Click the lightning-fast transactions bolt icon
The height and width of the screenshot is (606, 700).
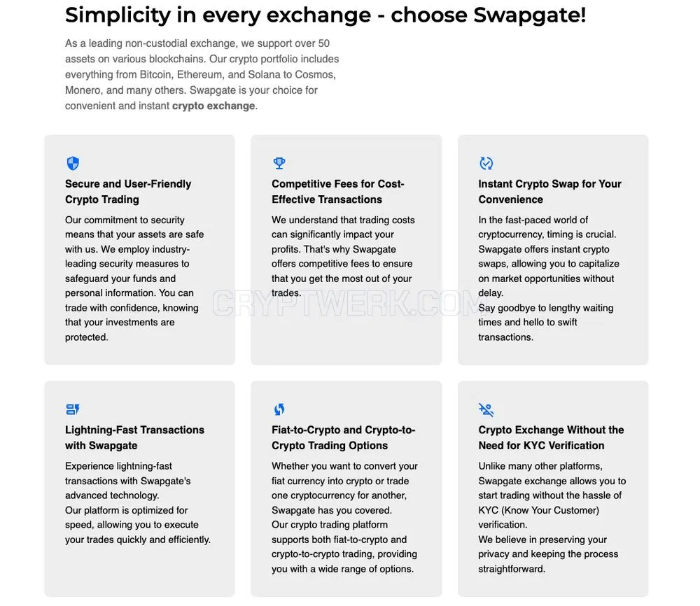pos(73,409)
